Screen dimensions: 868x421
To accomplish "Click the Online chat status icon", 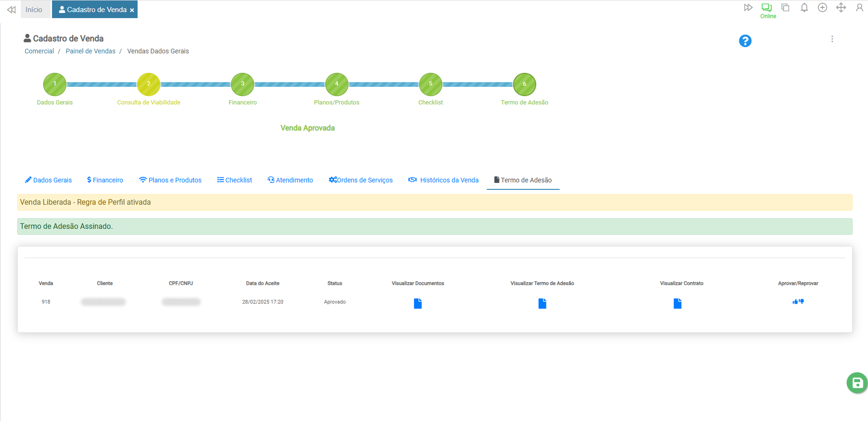I will point(767,8).
